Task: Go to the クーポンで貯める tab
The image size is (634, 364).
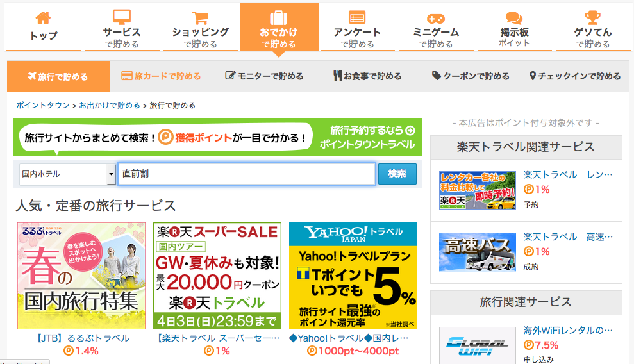Action: [x=471, y=76]
